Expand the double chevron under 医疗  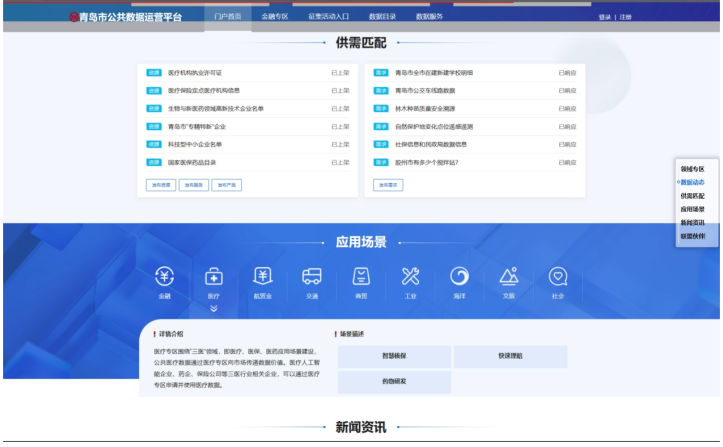click(x=213, y=308)
